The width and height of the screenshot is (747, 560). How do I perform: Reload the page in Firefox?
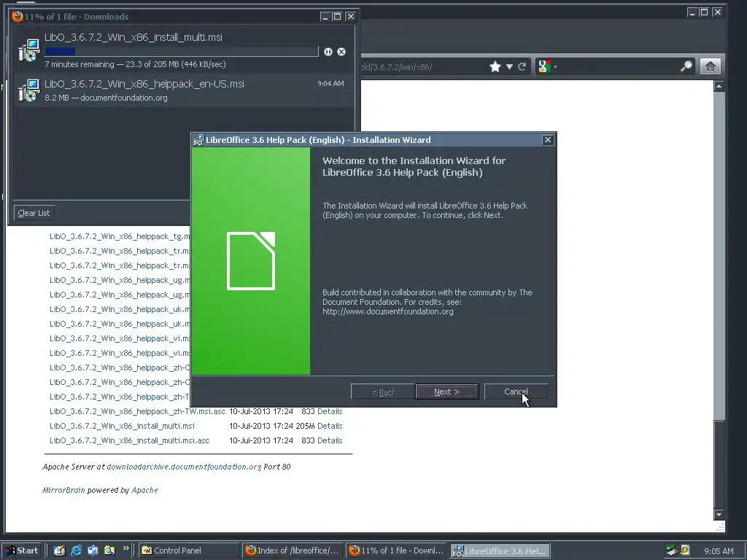[522, 66]
